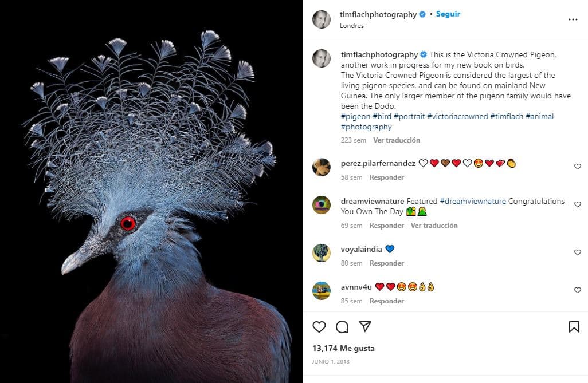
Task: Translate dreamviewnature's comment
Action: [x=434, y=226]
